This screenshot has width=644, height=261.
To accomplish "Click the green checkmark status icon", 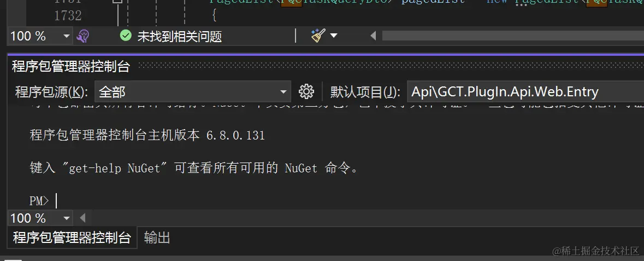I will (126, 36).
